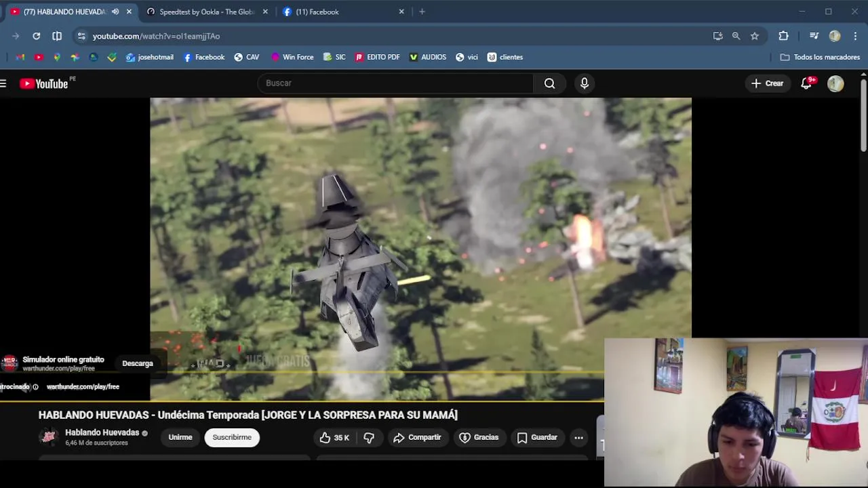Click Suscribirme button
The height and width of the screenshot is (488, 868).
(232, 438)
